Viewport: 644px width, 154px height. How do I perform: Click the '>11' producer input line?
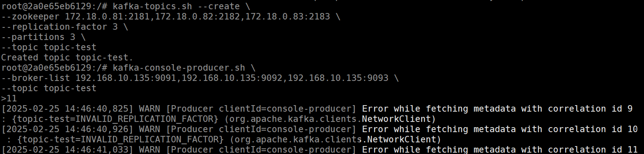(9, 98)
